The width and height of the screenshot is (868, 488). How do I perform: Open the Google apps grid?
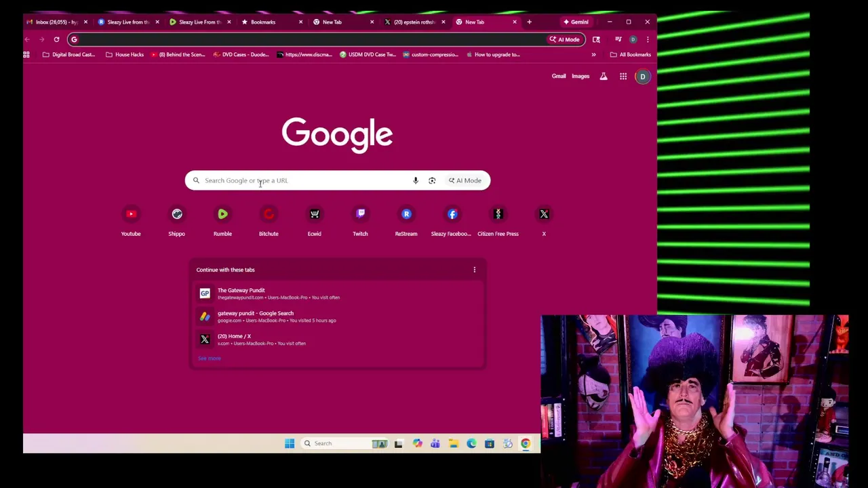click(x=623, y=77)
